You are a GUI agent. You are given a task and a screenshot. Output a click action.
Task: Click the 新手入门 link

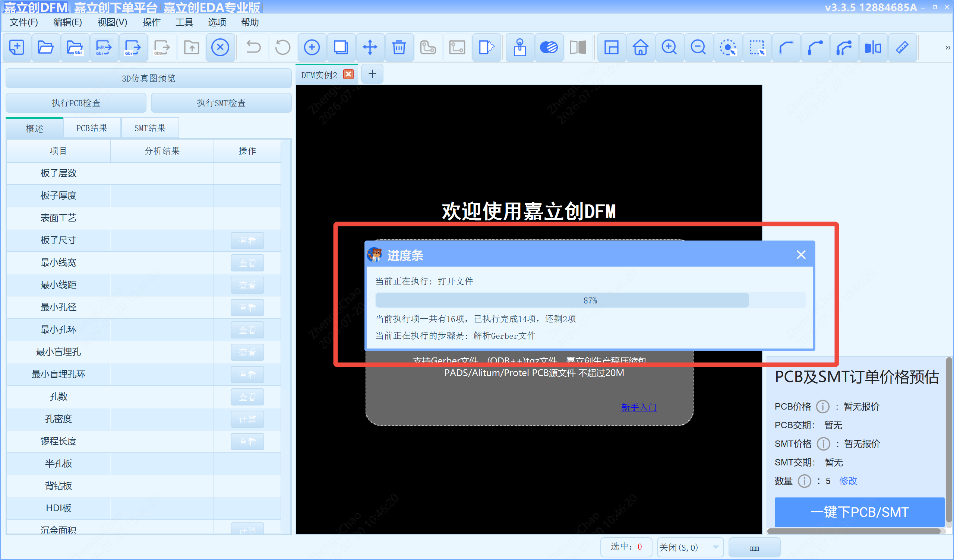[639, 407]
